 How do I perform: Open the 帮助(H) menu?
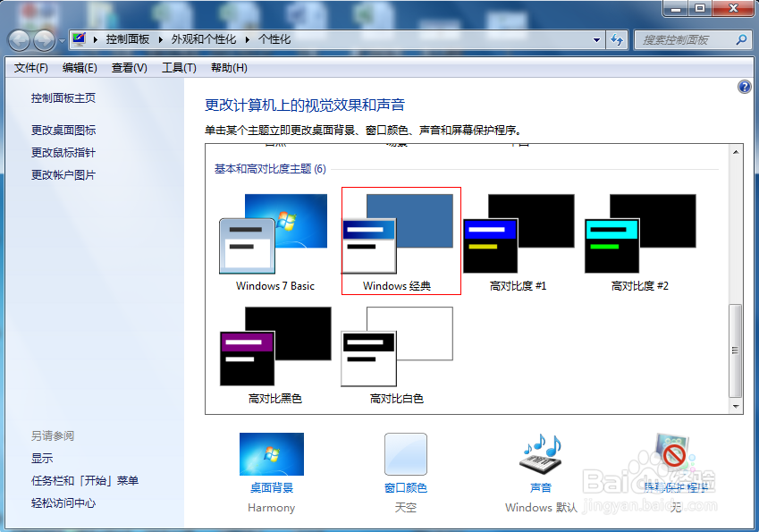pyautogui.click(x=229, y=68)
